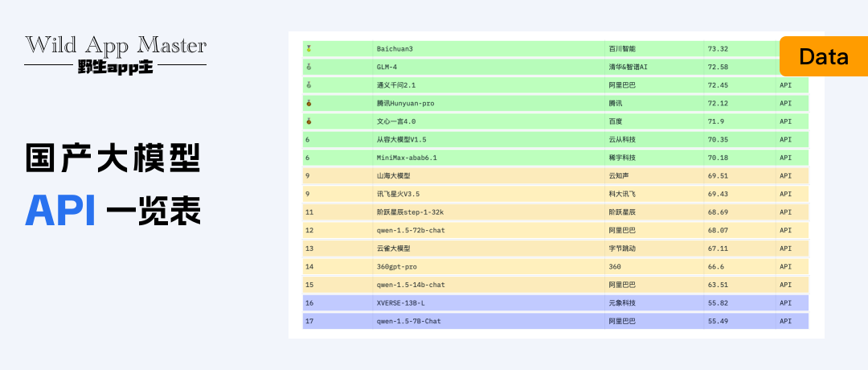Click the 百川智能 company cell
Screen dimensions: 868x370
pyautogui.click(x=622, y=49)
